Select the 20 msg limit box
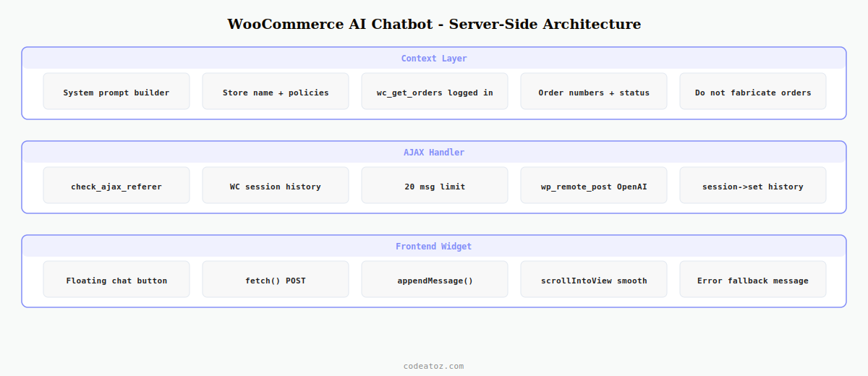Viewport: 868px width, 376px height. (x=435, y=185)
